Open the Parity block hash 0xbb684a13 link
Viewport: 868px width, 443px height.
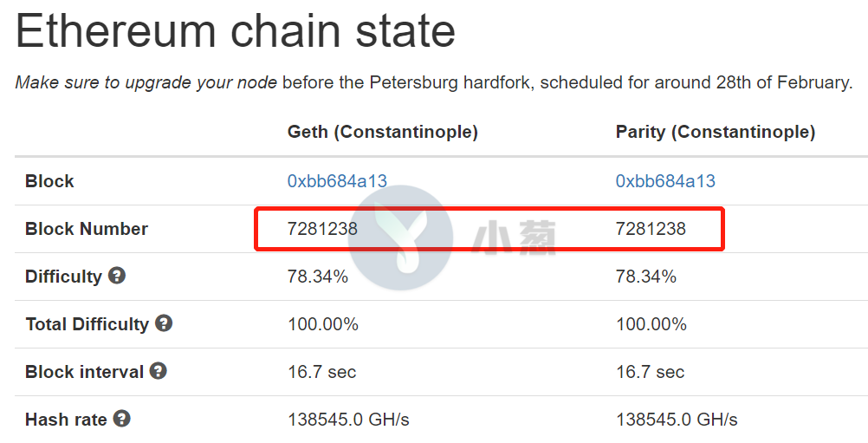tap(665, 181)
